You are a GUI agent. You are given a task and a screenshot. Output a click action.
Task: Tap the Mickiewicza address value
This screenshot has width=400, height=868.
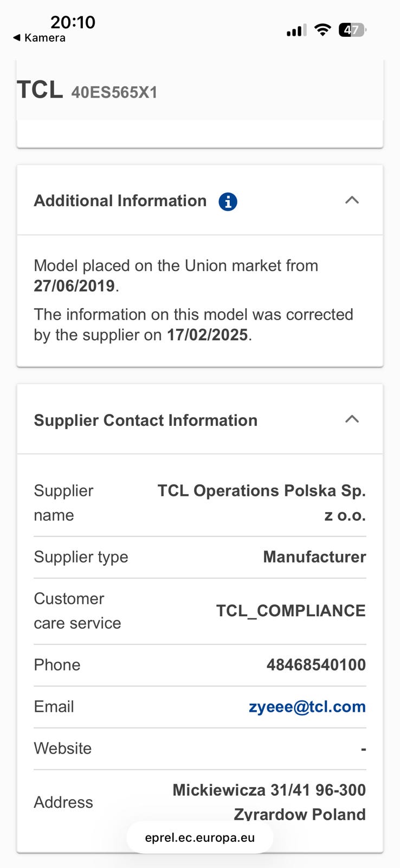pos(269,790)
